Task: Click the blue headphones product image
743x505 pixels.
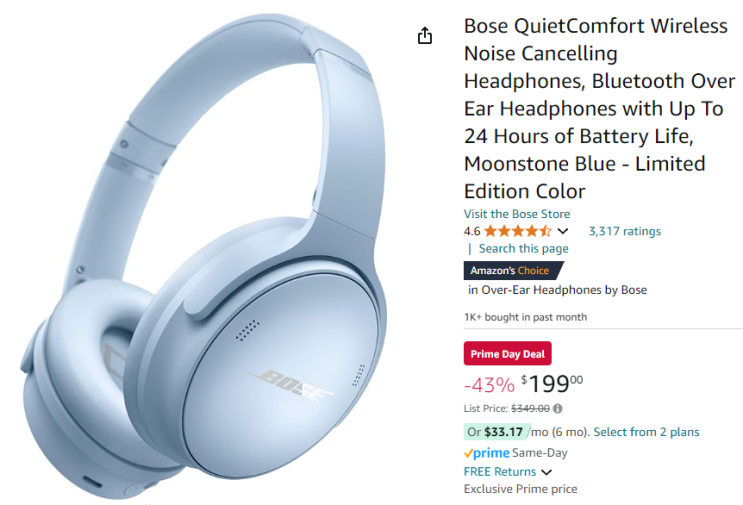Action: 204,256
